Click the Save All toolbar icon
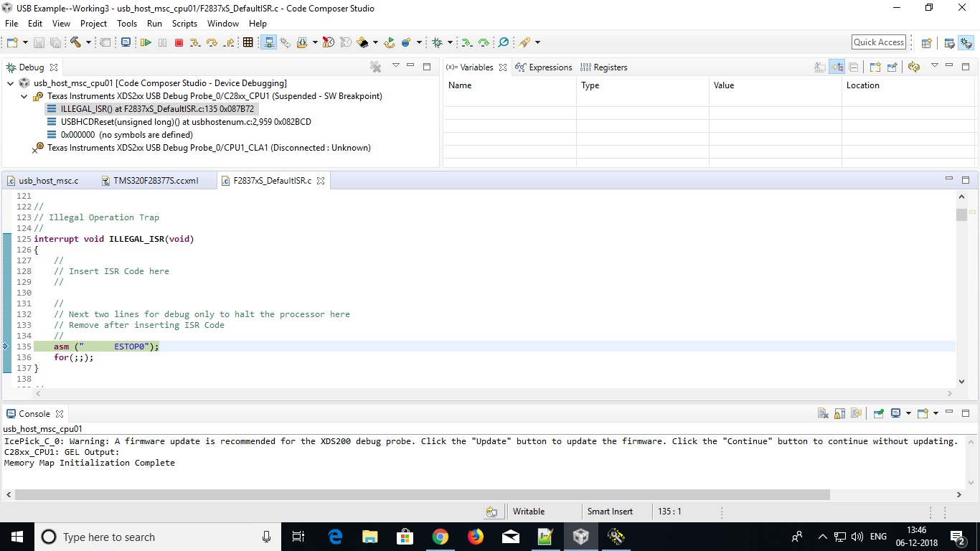 coord(55,42)
